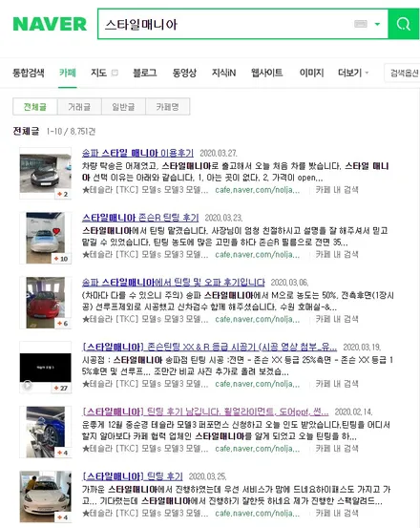
Task: Click the date 2020.02.14. of 휠얼라이먼트 post
Action: pyautogui.click(x=353, y=412)
